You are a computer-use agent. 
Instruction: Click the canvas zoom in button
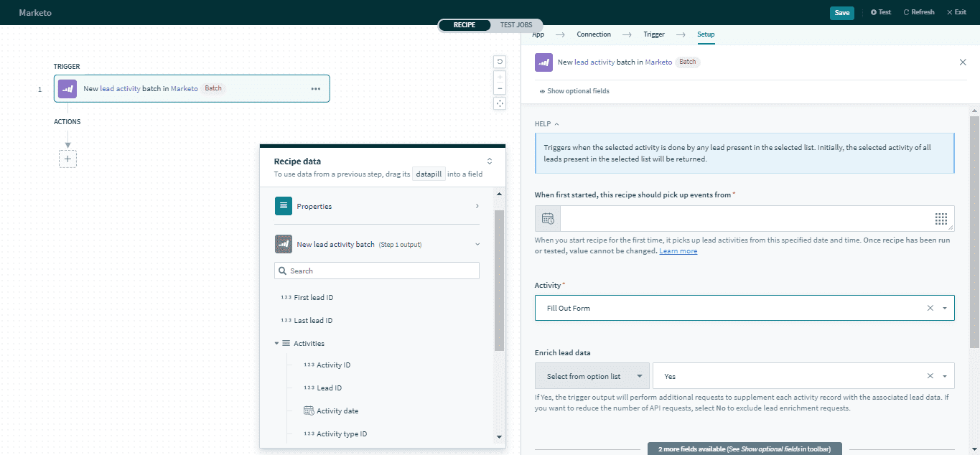(x=500, y=77)
